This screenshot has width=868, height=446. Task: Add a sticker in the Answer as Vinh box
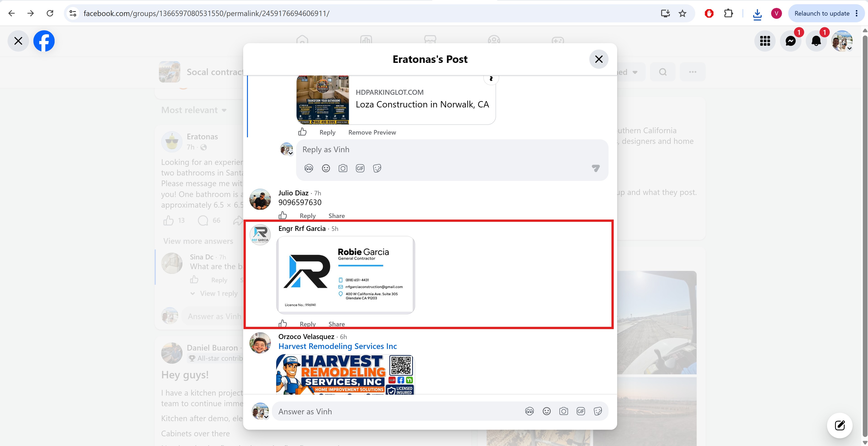pyautogui.click(x=598, y=411)
